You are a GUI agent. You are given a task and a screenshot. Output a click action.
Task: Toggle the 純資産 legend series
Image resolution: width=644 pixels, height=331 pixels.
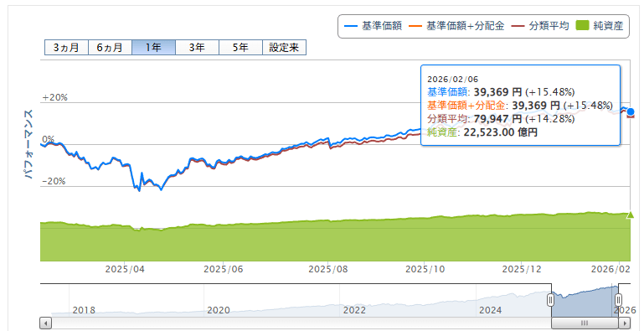[x=600, y=26]
